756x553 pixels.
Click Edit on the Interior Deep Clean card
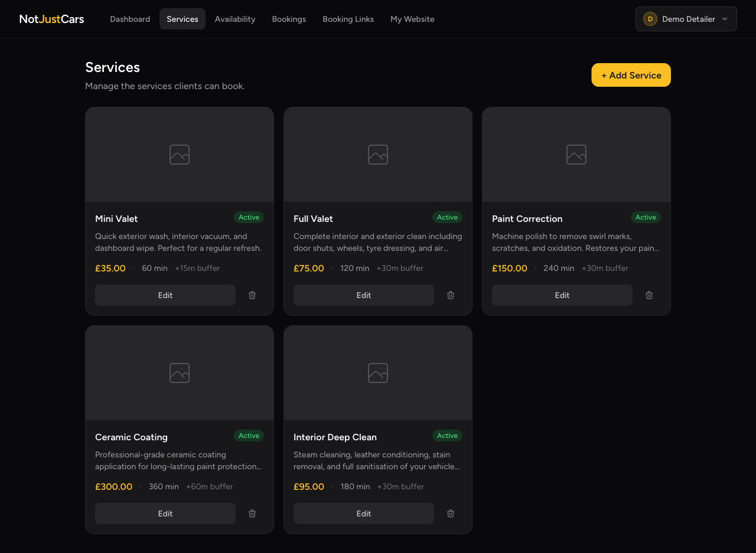pyautogui.click(x=363, y=513)
